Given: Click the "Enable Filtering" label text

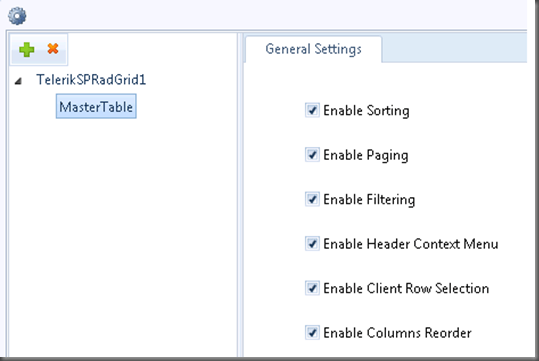Looking at the screenshot, I should pos(369,199).
